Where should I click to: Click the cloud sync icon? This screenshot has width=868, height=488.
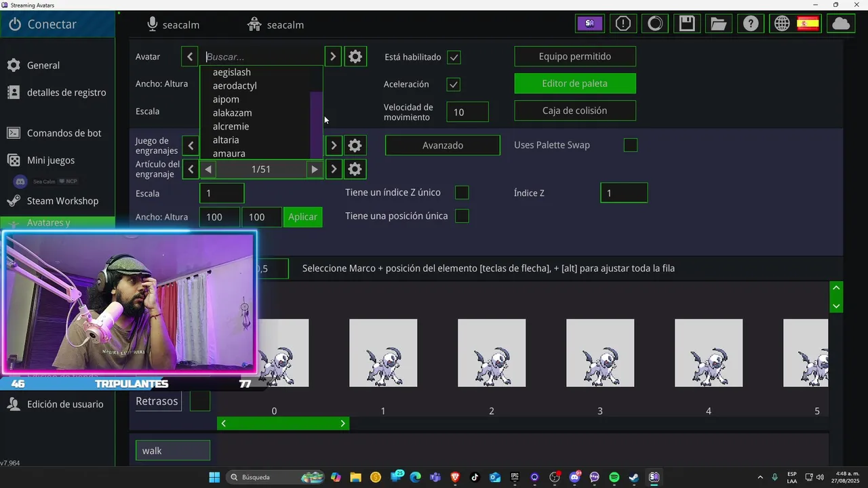point(841,24)
